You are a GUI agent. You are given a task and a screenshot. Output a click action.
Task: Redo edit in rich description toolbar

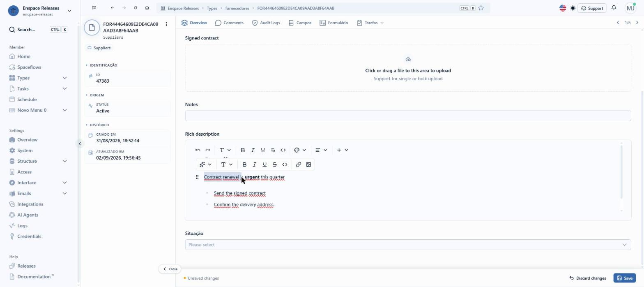point(208,150)
